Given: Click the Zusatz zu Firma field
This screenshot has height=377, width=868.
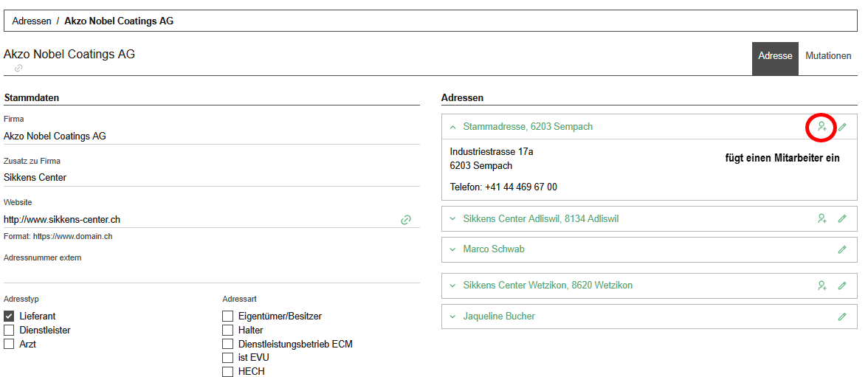Looking at the screenshot, I should 211,178.
